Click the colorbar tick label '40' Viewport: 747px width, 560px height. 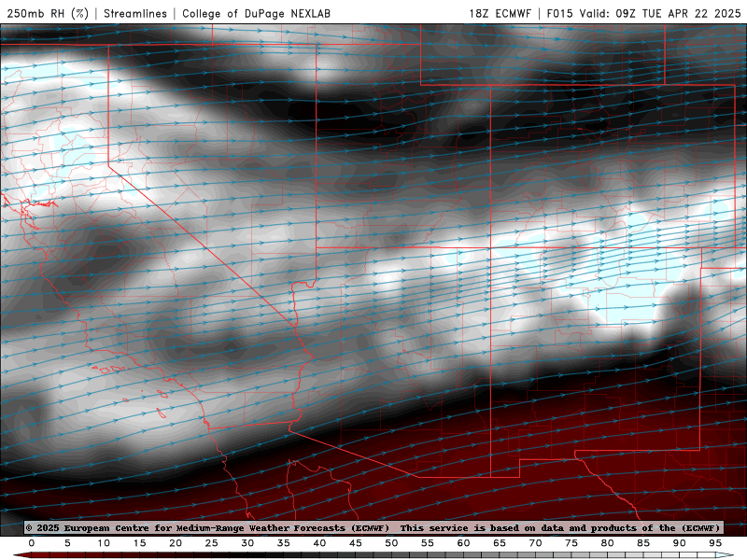[319, 543]
